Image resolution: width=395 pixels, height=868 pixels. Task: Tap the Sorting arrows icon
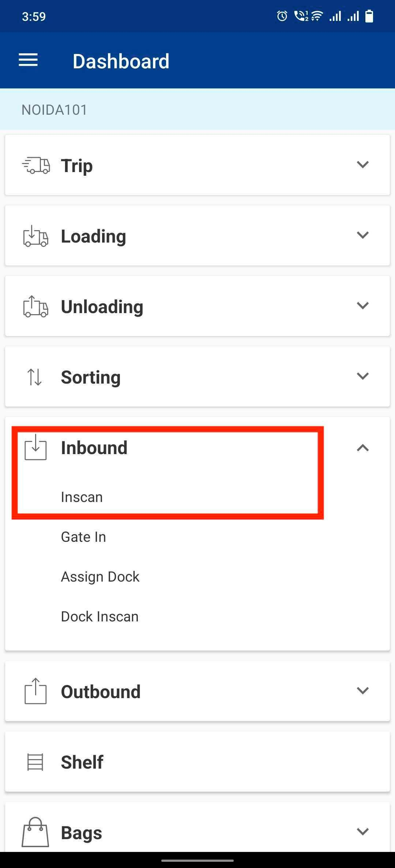(x=35, y=377)
